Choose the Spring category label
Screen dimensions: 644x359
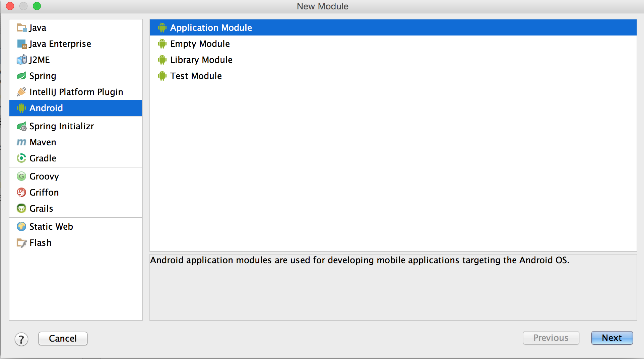tap(43, 76)
